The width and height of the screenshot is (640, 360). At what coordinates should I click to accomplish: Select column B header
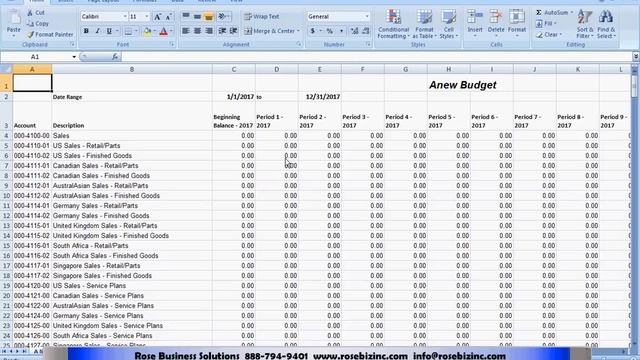click(132, 69)
